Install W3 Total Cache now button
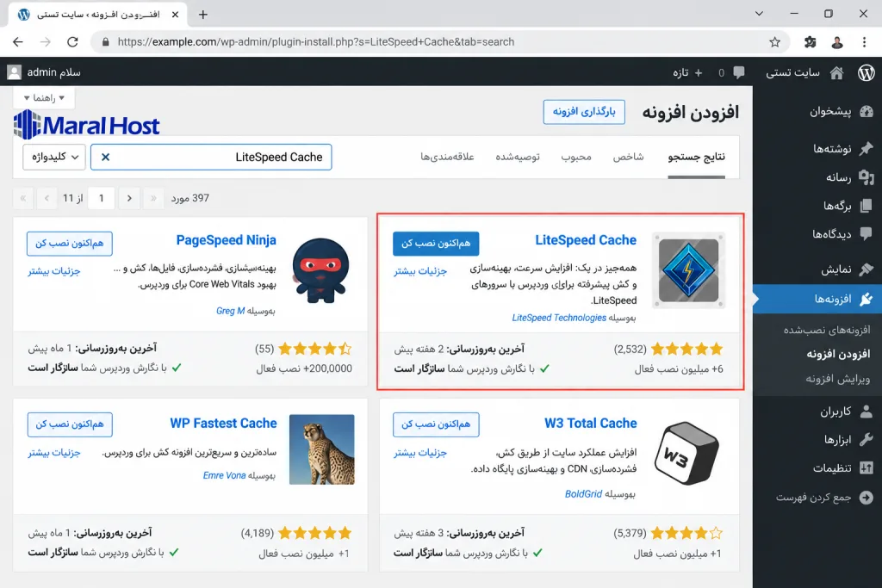Image resolution: width=882 pixels, height=588 pixels. click(x=436, y=424)
